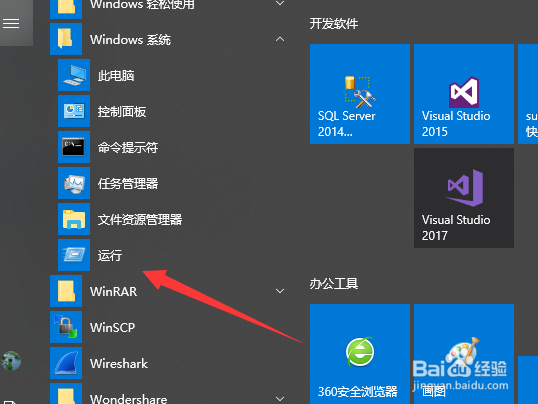Open the 画图 Paint tile

(464, 354)
